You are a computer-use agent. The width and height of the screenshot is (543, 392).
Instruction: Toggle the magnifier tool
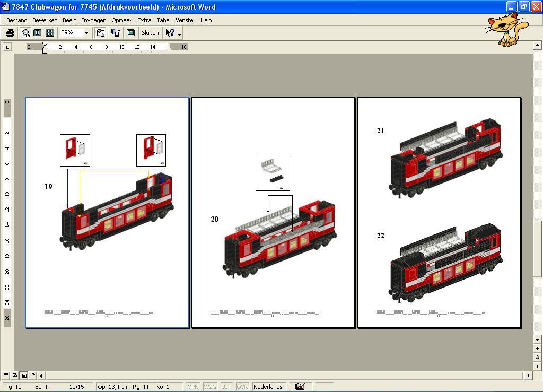tap(25, 33)
